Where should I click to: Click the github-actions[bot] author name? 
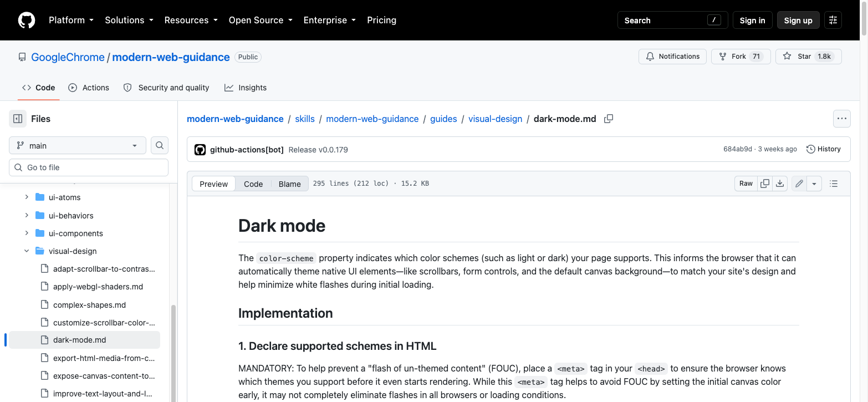[x=247, y=150]
